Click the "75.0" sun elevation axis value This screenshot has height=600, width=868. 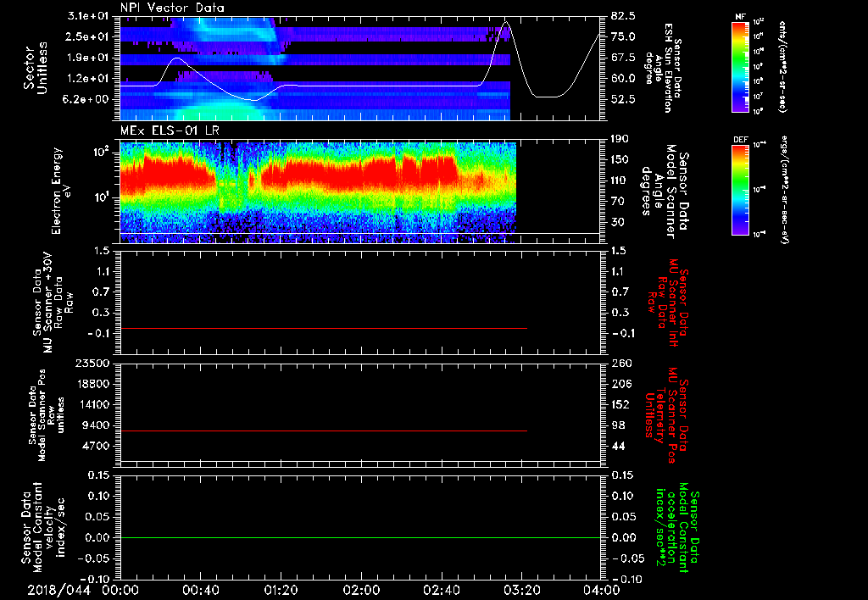[x=623, y=36]
